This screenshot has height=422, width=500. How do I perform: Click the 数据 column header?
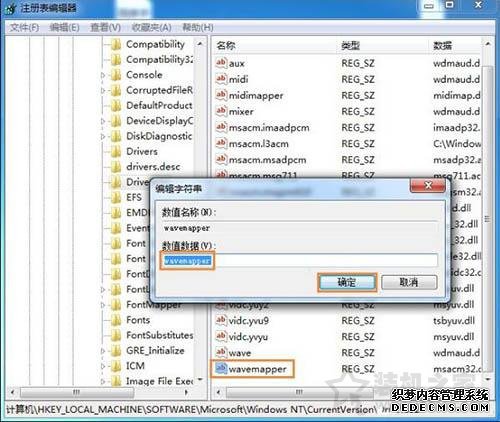[x=456, y=45]
